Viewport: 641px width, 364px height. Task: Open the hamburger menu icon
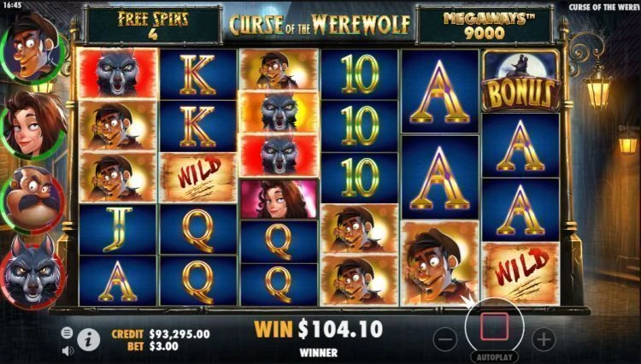[x=67, y=333]
